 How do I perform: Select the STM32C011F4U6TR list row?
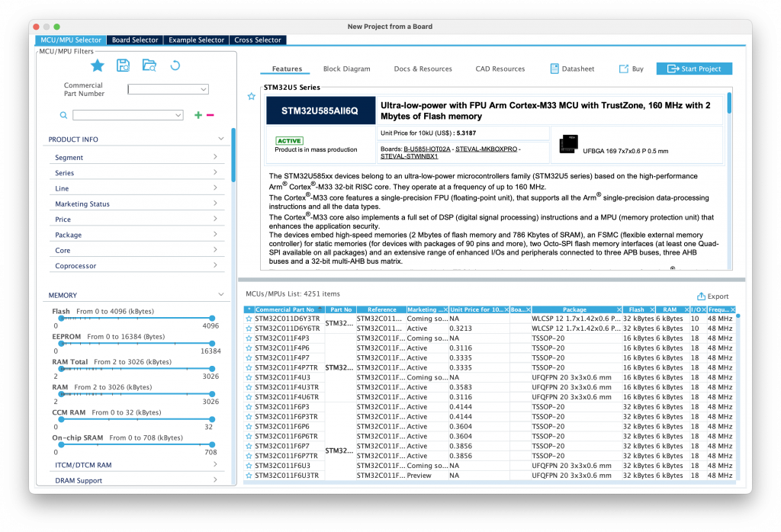coord(490,397)
